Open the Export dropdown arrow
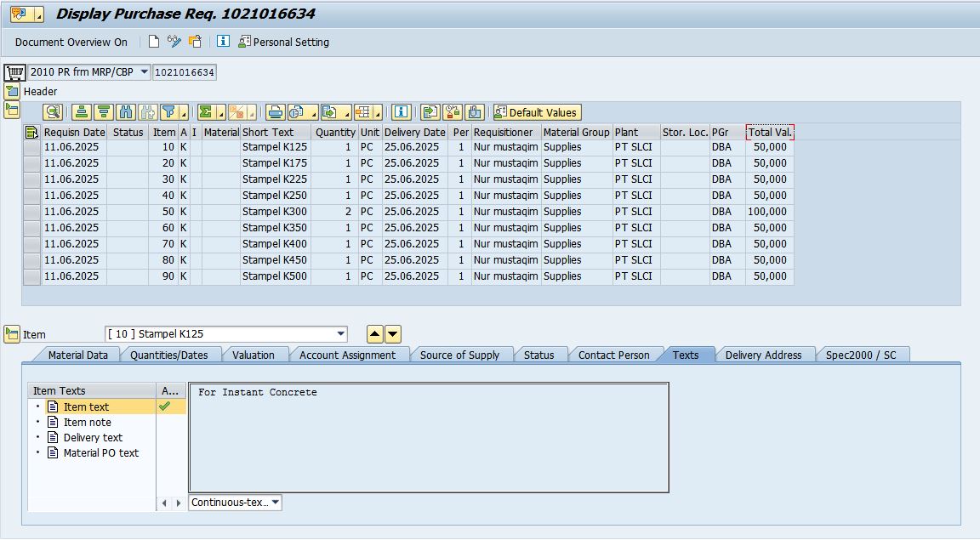Viewport: 980px width, 540px height. [x=345, y=113]
